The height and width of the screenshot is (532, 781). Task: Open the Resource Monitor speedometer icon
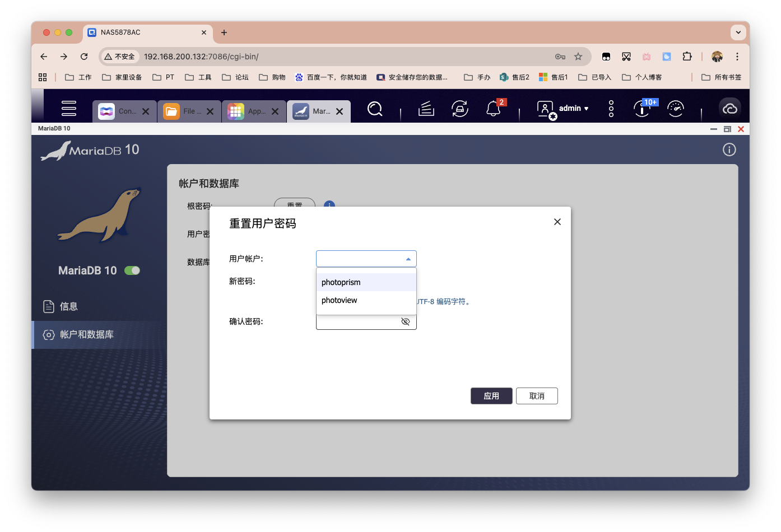click(x=675, y=109)
